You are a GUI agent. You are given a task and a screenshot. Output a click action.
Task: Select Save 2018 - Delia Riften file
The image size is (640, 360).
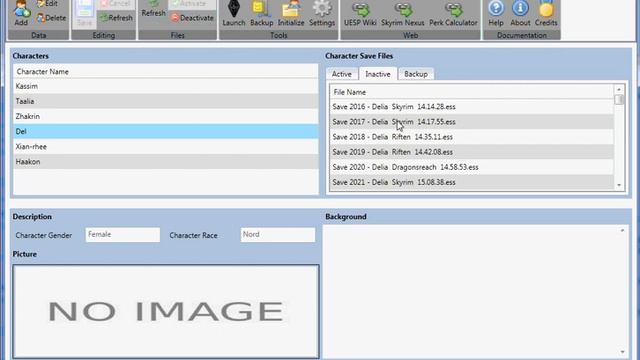(x=471, y=137)
